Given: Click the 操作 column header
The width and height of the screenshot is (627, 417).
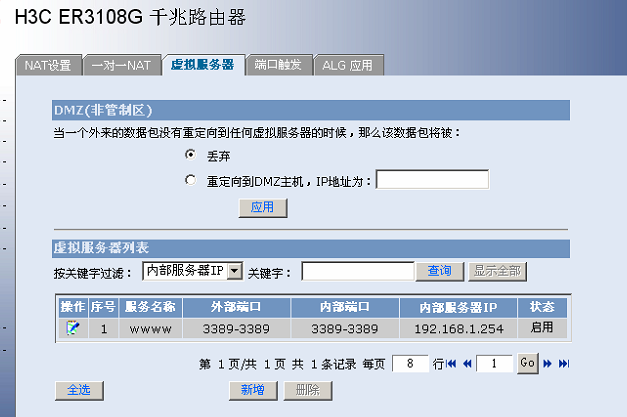Looking at the screenshot, I should [x=73, y=307].
